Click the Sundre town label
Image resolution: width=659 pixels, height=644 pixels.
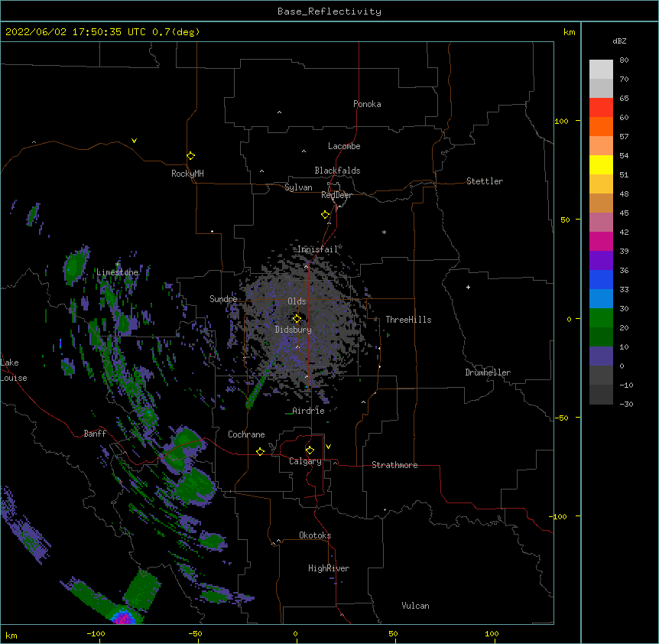click(x=223, y=299)
